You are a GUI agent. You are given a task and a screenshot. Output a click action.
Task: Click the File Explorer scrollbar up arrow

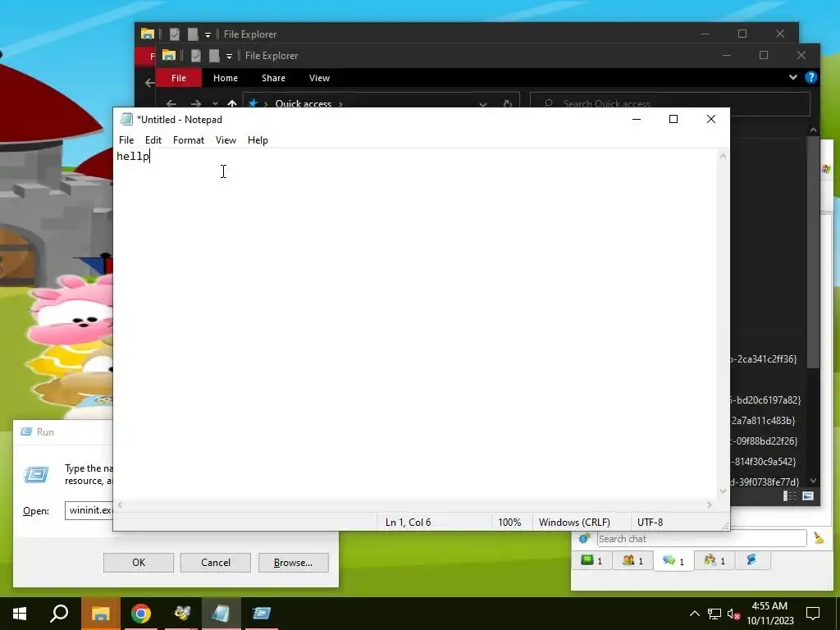pos(813,130)
